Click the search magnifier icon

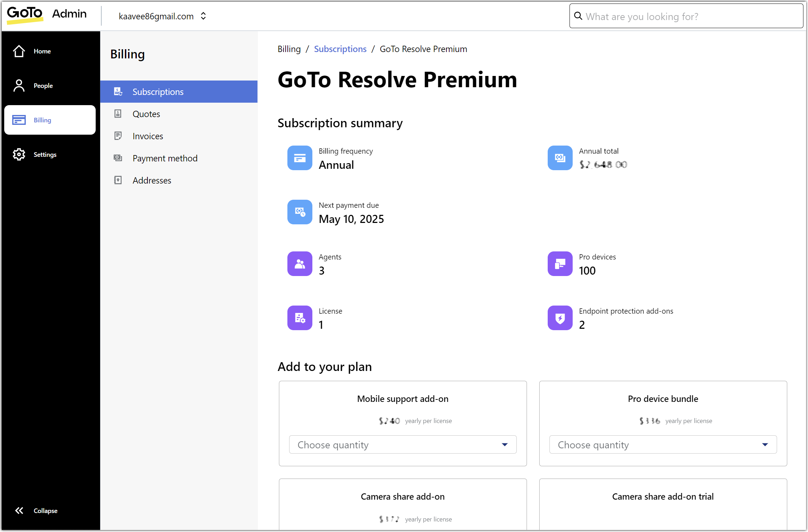coord(578,16)
